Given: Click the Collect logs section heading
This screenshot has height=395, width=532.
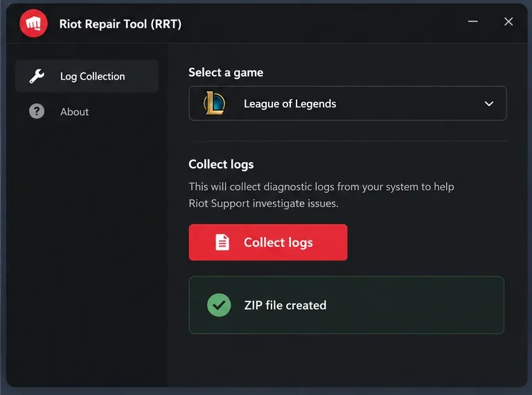Looking at the screenshot, I should [221, 165].
